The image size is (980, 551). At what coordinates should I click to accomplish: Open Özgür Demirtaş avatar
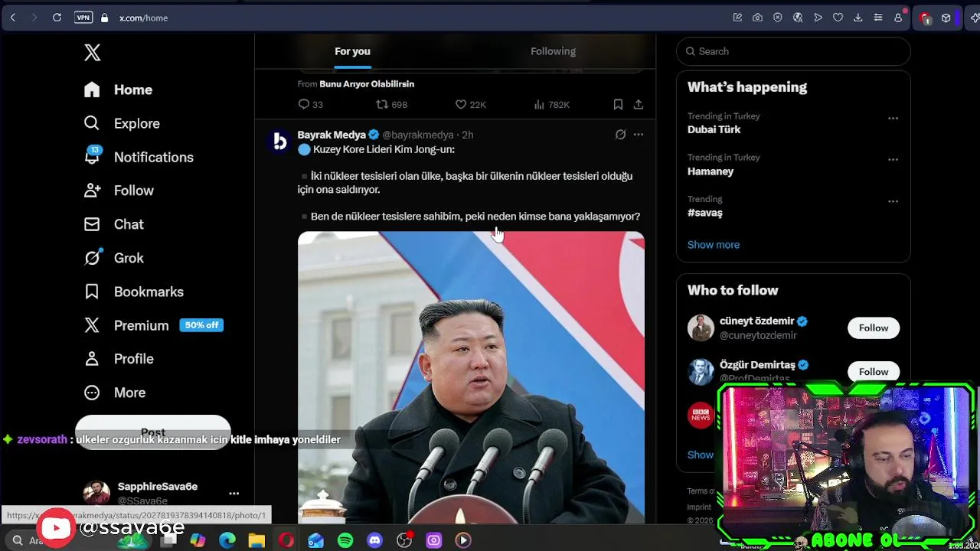point(701,372)
